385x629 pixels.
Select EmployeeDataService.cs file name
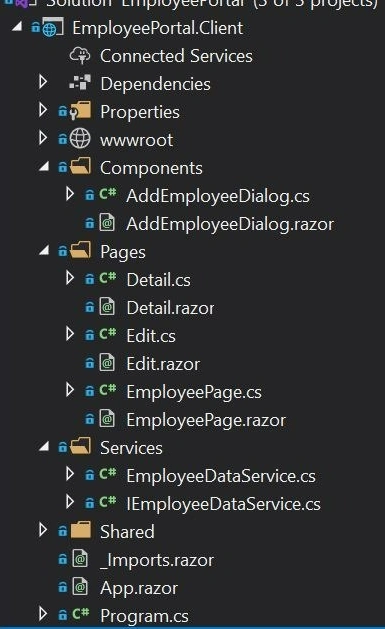[221, 476]
